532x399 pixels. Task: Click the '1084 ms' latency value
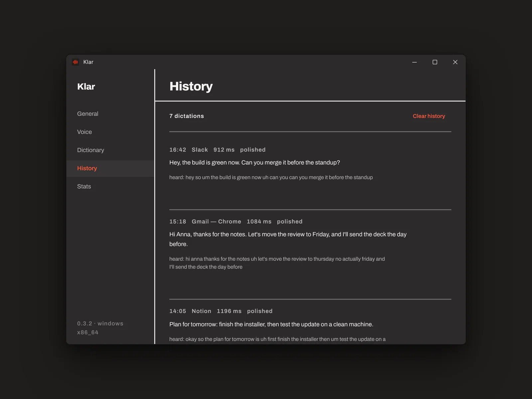pyautogui.click(x=259, y=221)
